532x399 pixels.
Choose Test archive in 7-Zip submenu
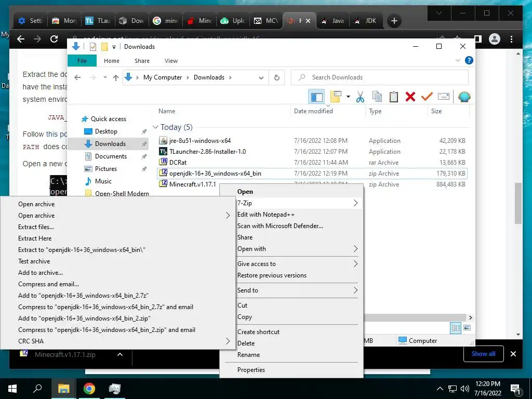point(34,261)
